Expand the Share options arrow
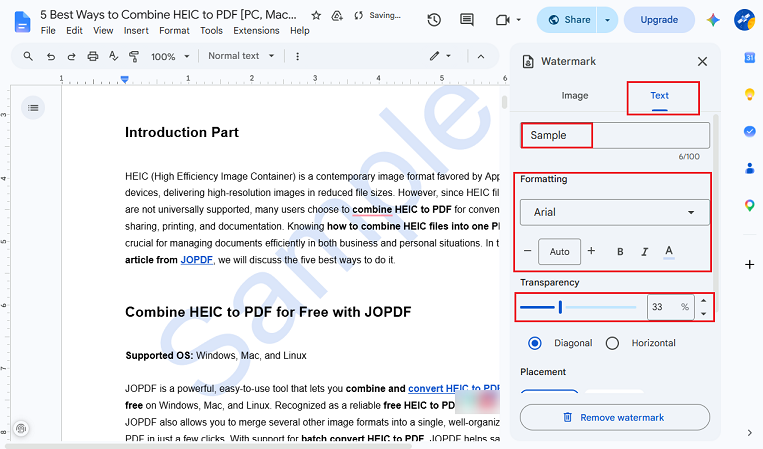The image size is (763, 449). tap(607, 20)
